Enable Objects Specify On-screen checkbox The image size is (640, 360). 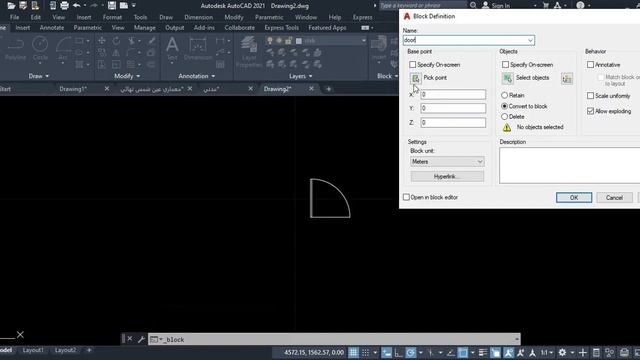(505, 64)
